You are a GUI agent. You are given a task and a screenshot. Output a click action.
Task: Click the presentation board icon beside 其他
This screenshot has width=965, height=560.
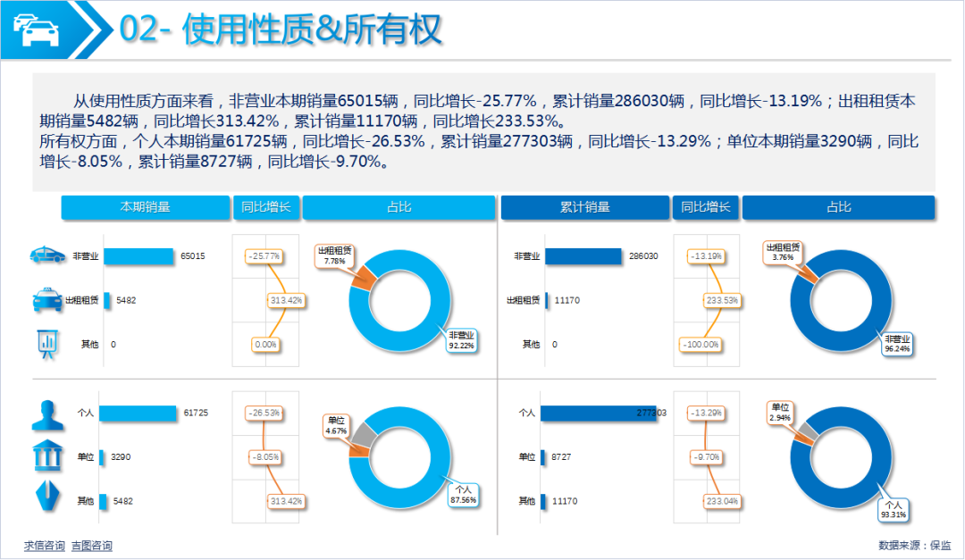tap(47, 344)
